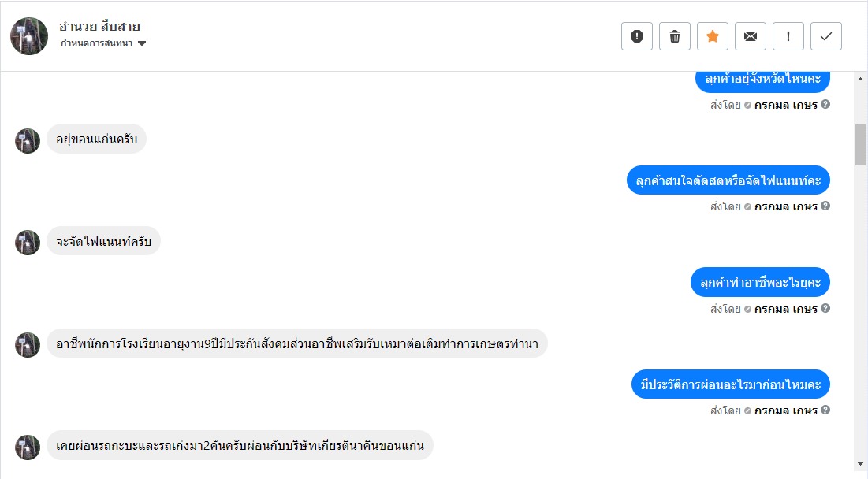Open the กำหนดการสนทนา dropdown
This screenshot has height=479, width=868.
point(103,43)
